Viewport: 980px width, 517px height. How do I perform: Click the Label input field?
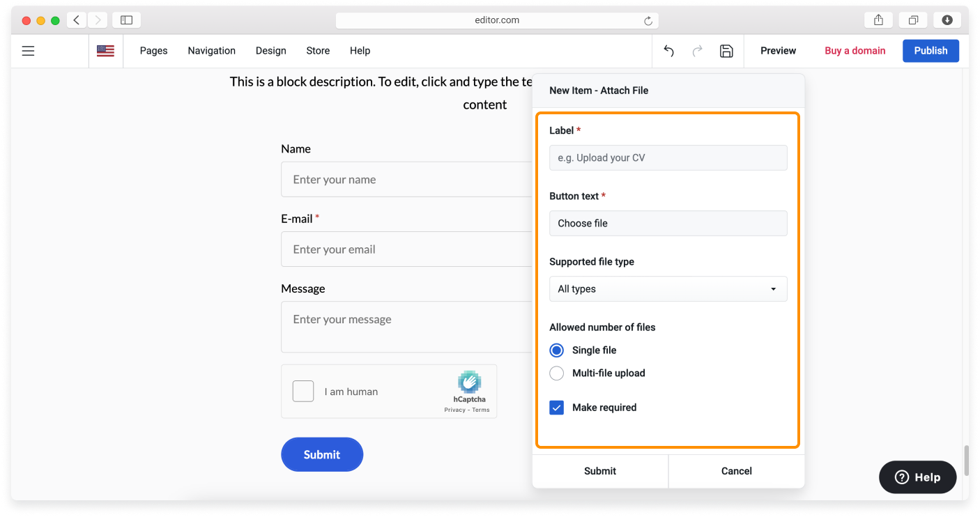coord(668,158)
